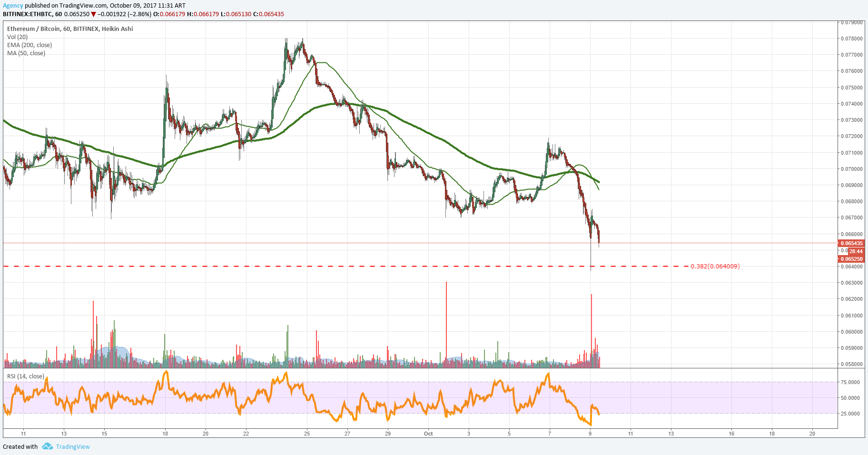Click the 25.0000 RSI axis label
This screenshot has width=868, height=455.
coord(850,414)
